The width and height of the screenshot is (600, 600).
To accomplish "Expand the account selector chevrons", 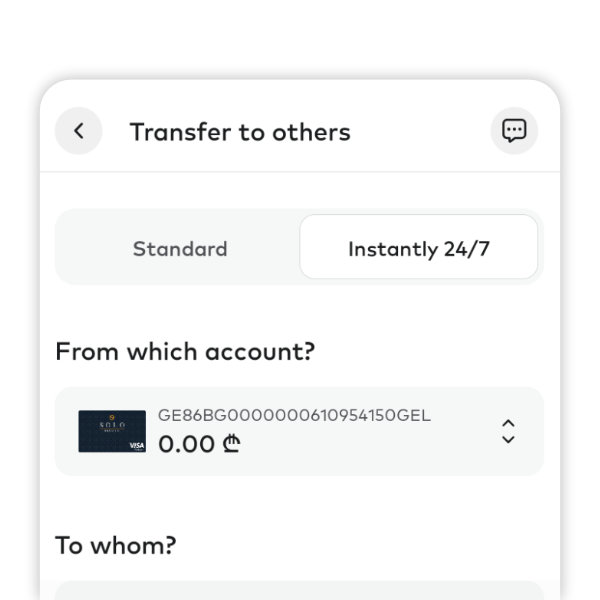I will coord(508,431).
